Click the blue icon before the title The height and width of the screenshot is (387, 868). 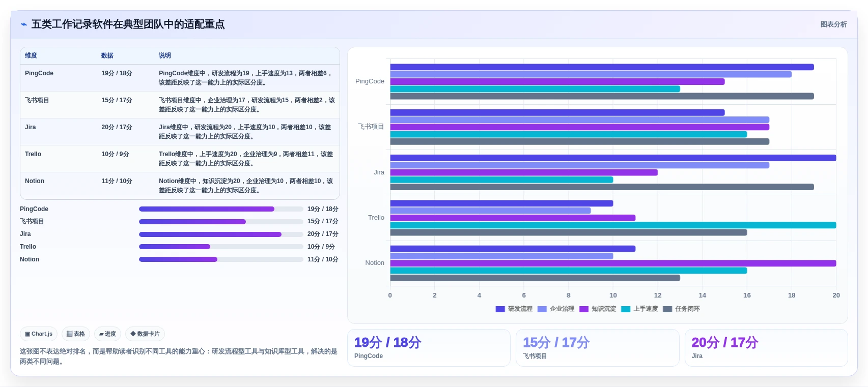[24, 24]
